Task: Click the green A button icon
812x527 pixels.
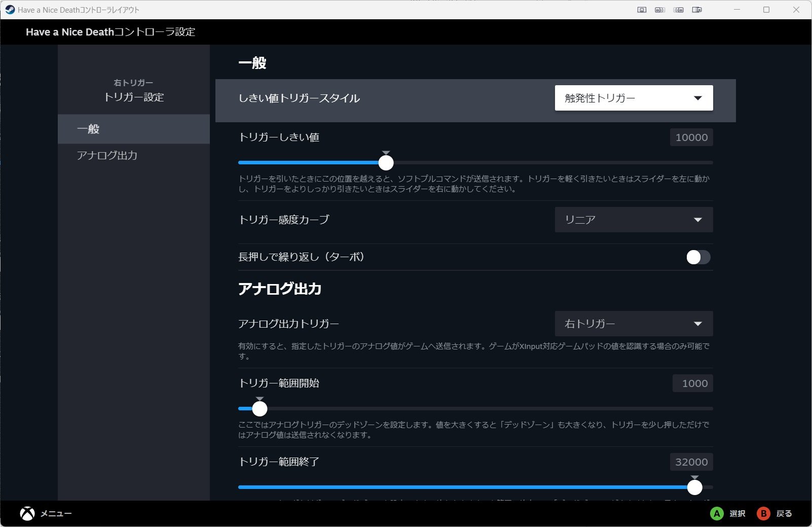Action: pos(717,513)
